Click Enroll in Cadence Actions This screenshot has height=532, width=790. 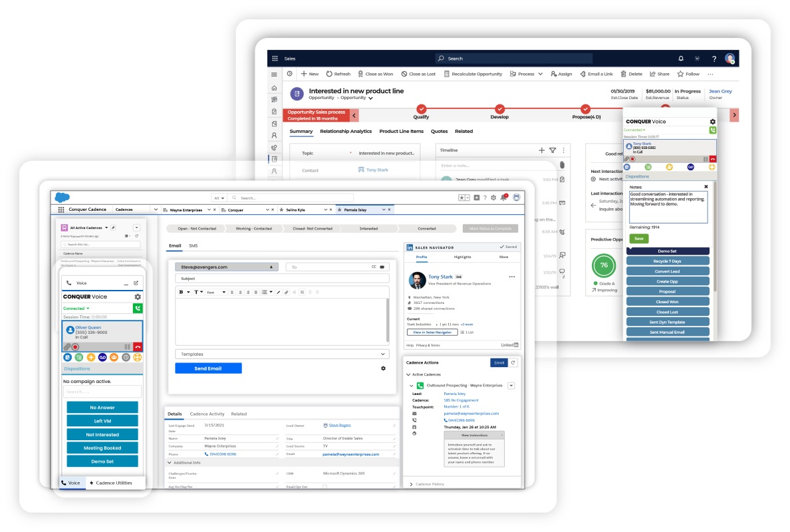499,362
